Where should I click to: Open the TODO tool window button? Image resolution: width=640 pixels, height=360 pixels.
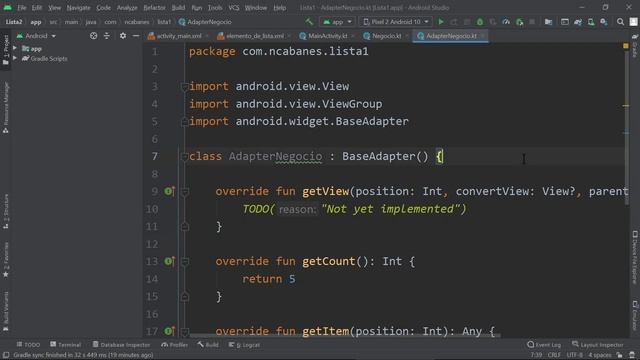coord(28,344)
